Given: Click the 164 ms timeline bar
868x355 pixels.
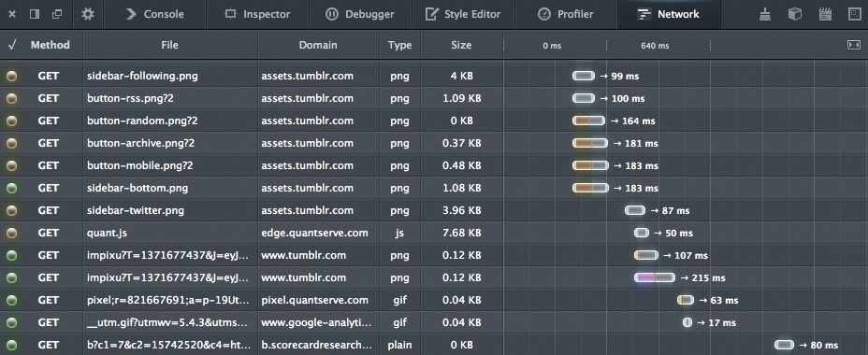Looking at the screenshot, I should click(588, 121).
